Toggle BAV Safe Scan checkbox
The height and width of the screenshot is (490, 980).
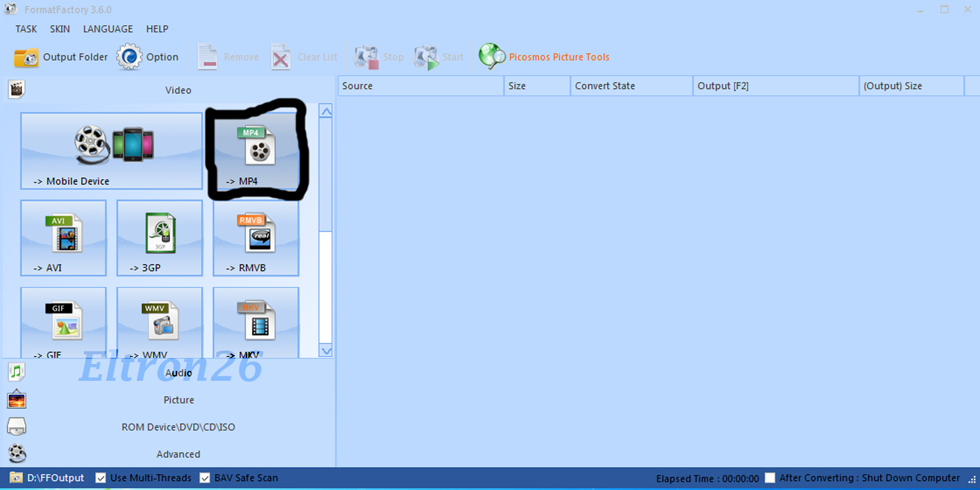coord(205,478)
